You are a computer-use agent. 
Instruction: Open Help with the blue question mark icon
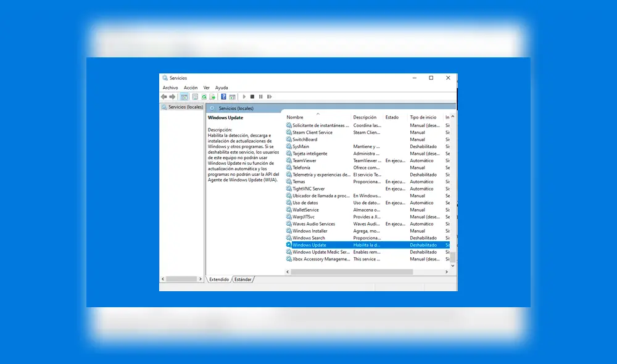point(223,97)
